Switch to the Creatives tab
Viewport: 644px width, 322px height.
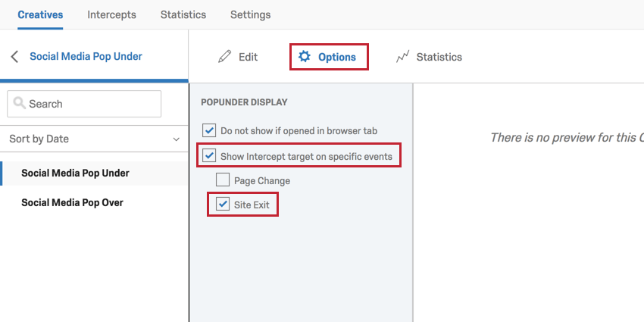pos(40,14)
